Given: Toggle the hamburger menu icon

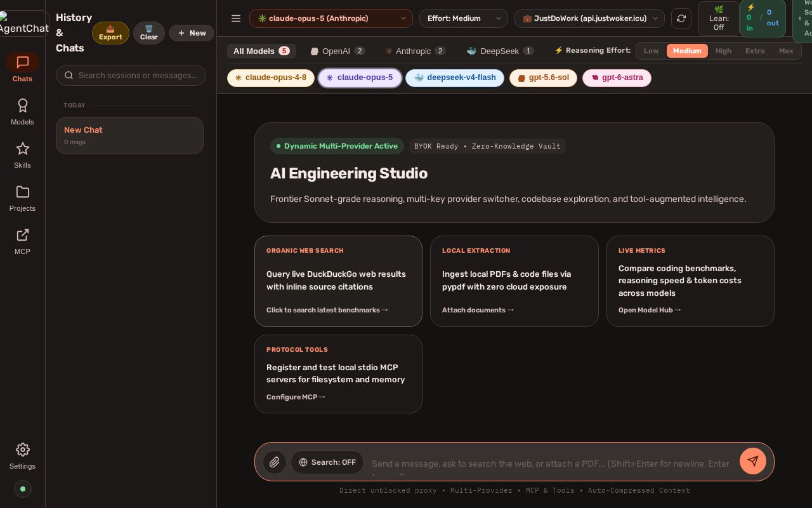Looking at the screenshot, I should pos(236,18).
